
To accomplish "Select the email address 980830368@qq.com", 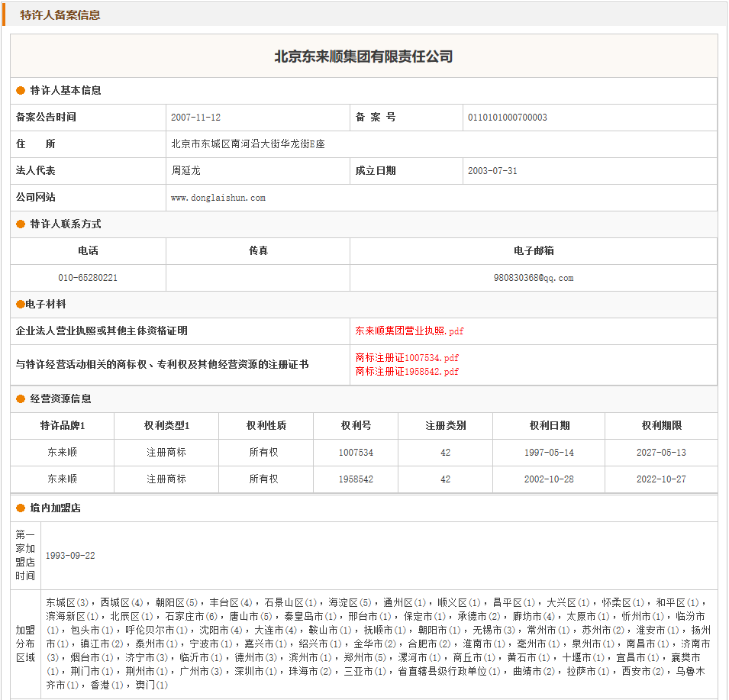I will click(x=533, y=278).
